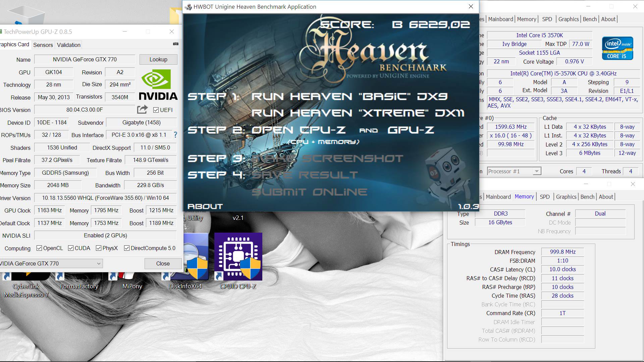Open the CPUID CPU-Z desktop shortcut
The height and width of the screenshot is (362, 644).
[x=238, y=261]
